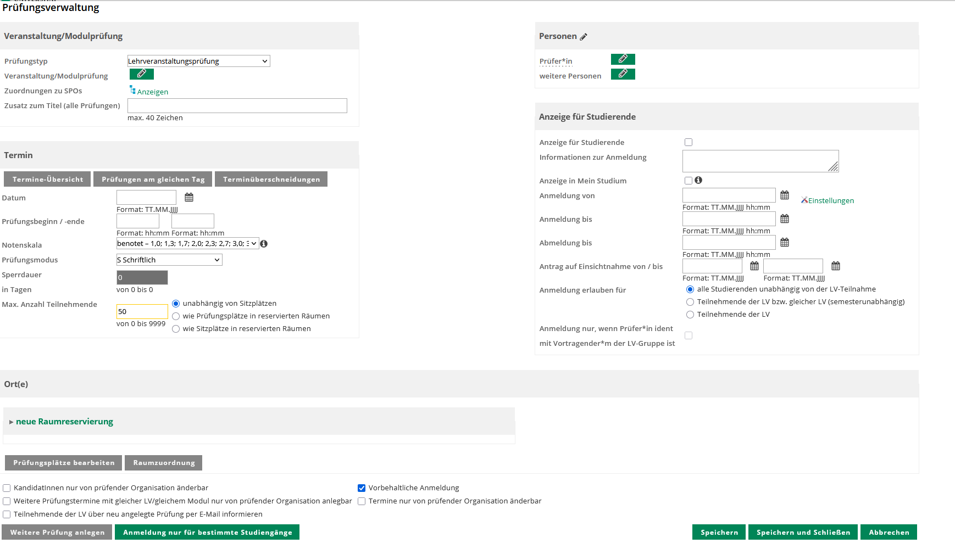This screenshot has height=560, width=955.
Task: Select the 'Teilnehmende der LV' radio option
Action: 690,315
